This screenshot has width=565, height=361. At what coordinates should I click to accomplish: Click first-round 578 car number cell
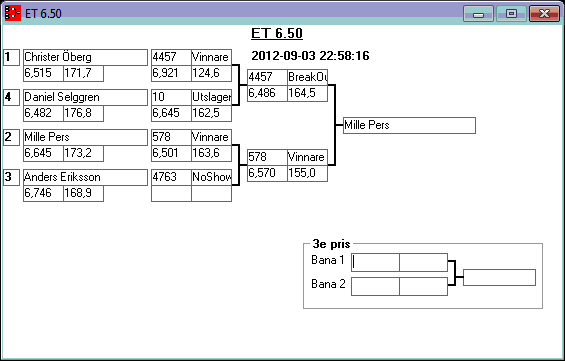tap(171, 137)
